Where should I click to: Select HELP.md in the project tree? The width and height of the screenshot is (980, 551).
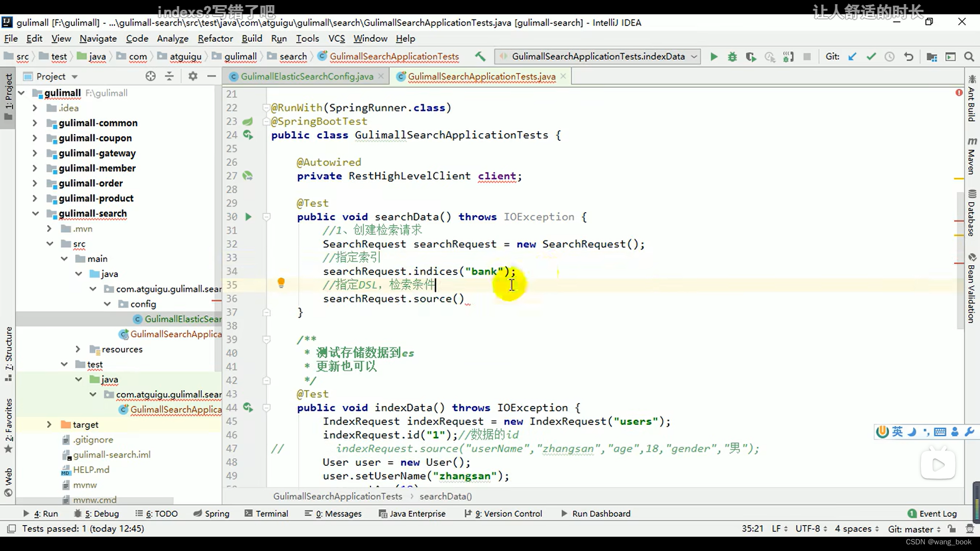pyautogui.click(x=91, y=469)
